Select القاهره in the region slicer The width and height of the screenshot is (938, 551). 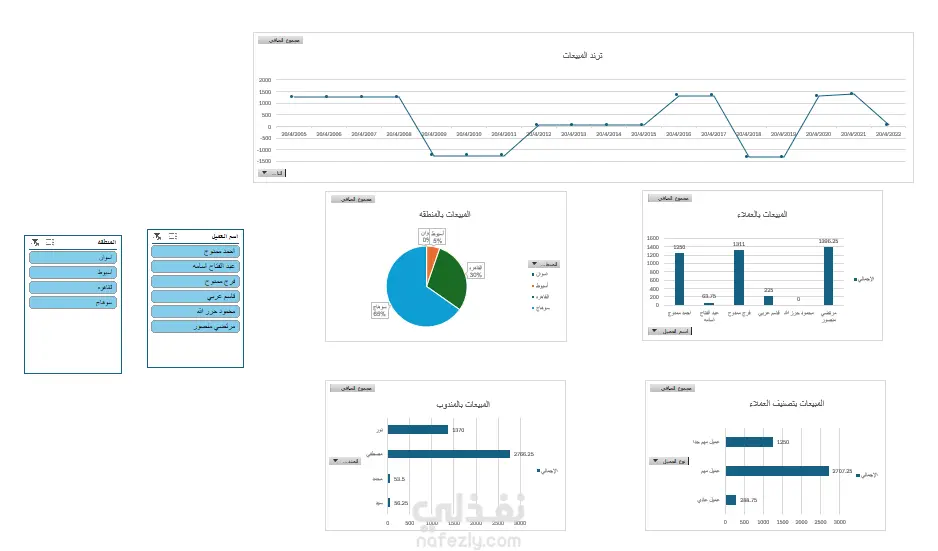(x=73, y=287)
